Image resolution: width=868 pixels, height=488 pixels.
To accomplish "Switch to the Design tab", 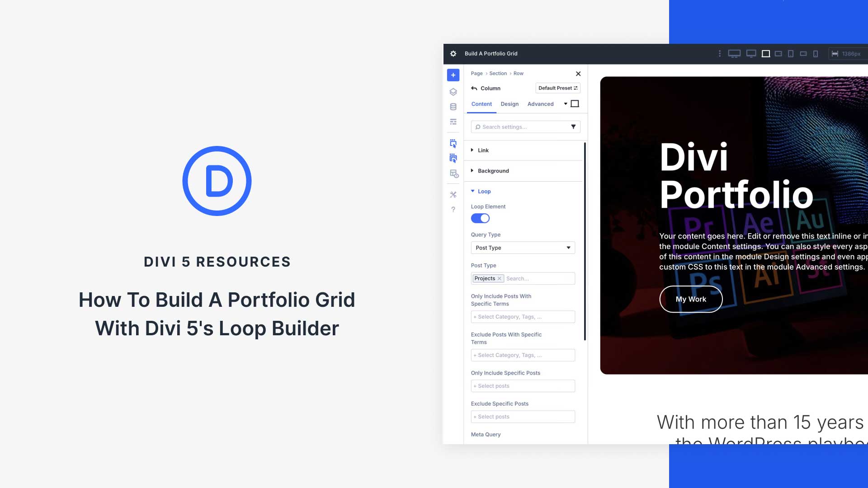I will click(509, 104).
